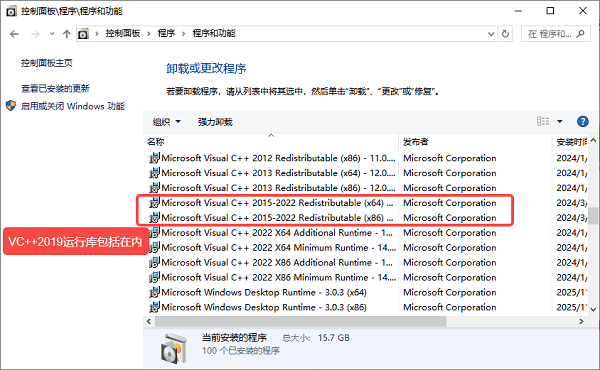Open view options dropdown arrow
Screen dimensions: 600x370
click(560, 121)
